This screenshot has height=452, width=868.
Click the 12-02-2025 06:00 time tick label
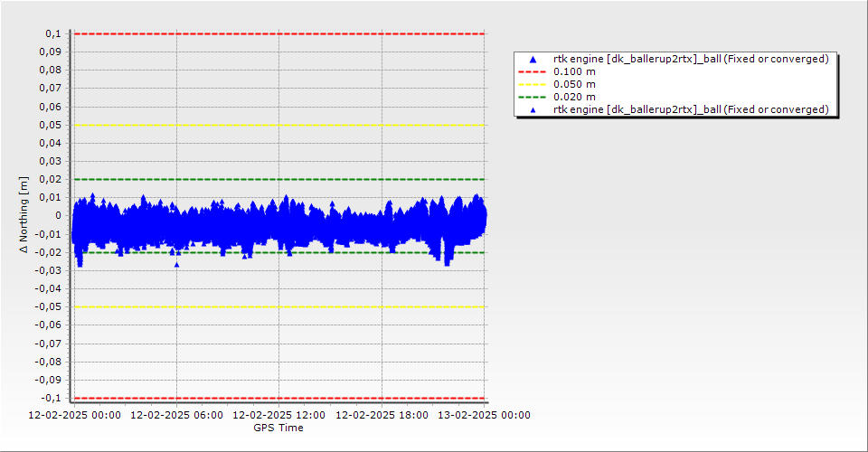tap(176, 415)
